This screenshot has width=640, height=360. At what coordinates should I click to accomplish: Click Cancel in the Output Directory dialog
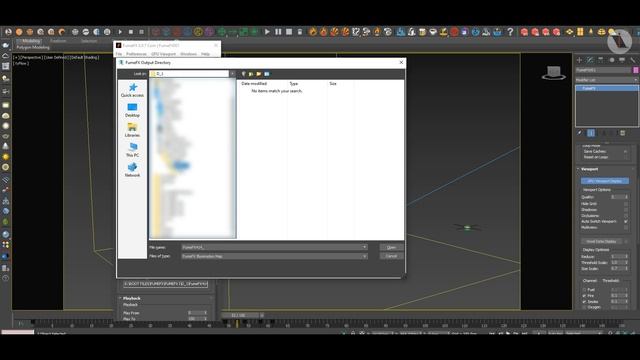point(391,256)
